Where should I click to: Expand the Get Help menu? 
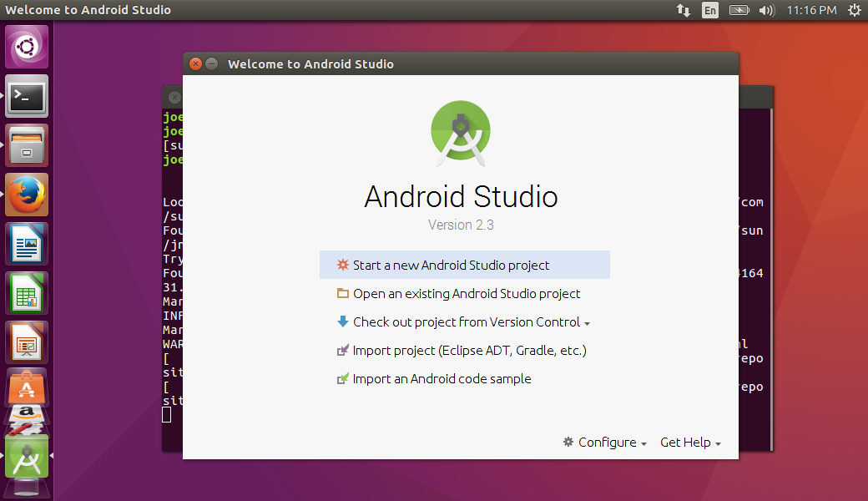(x=690, y=443)
